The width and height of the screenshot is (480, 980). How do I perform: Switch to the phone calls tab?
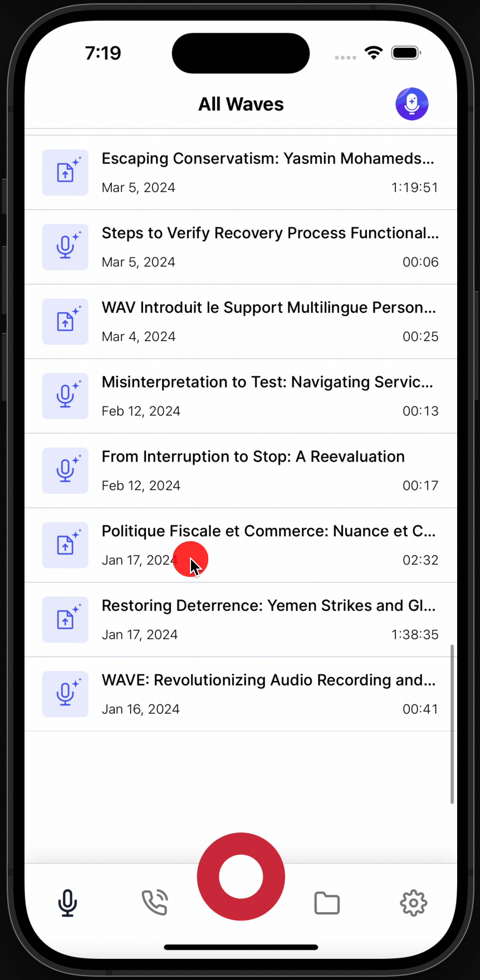[154, 903]
